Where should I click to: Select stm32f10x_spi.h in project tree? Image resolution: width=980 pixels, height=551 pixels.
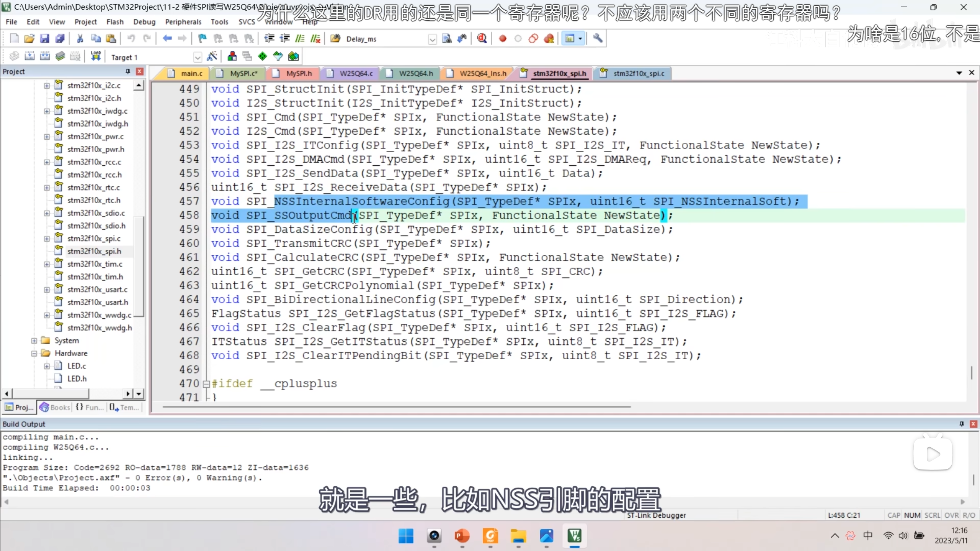[x=94, y=251]
